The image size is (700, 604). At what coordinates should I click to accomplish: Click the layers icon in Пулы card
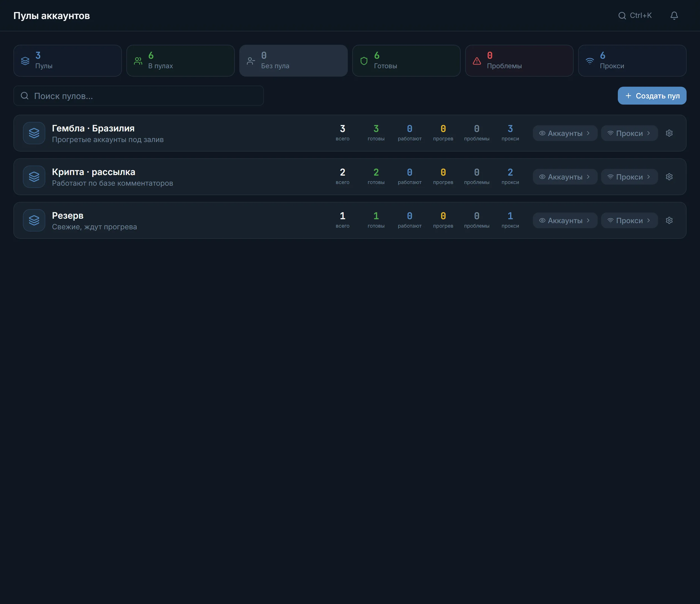[x=25, y=61]
